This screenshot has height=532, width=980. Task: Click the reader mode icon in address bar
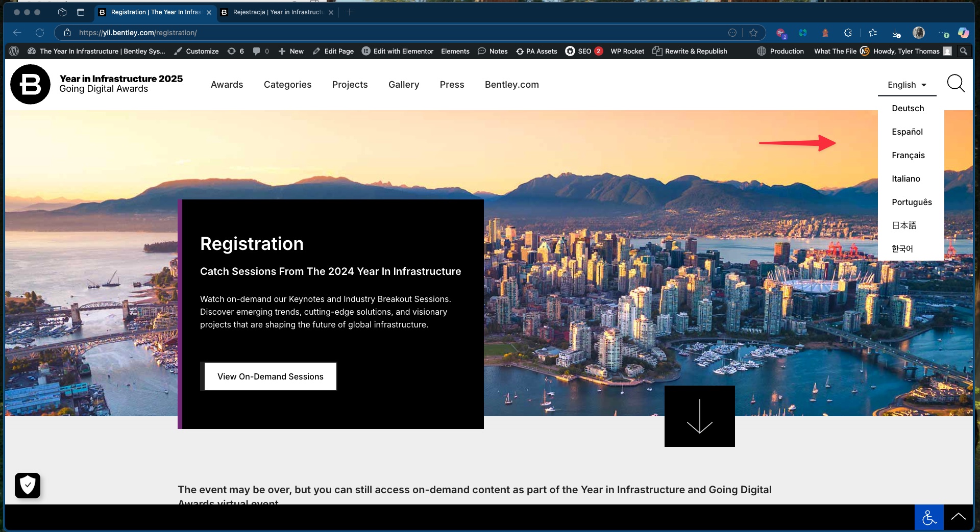[x=732, y=33]
